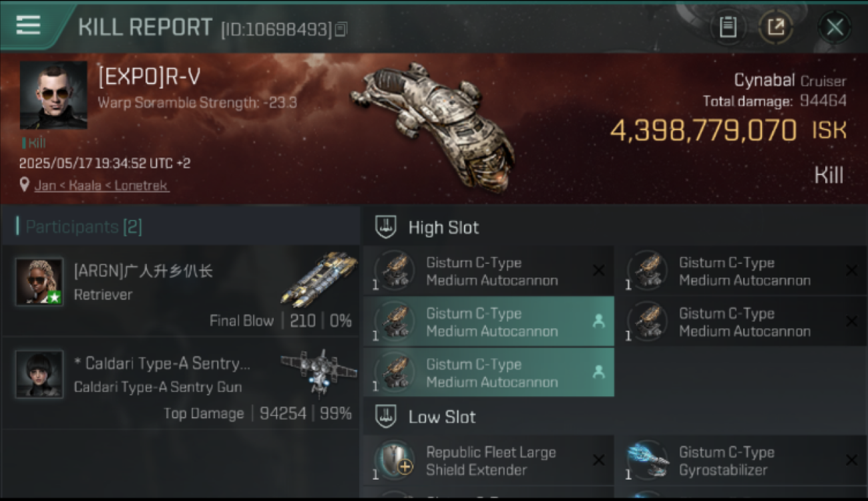Click the share export icon
This screenshot has height=501, width=868.
(776, 27)
